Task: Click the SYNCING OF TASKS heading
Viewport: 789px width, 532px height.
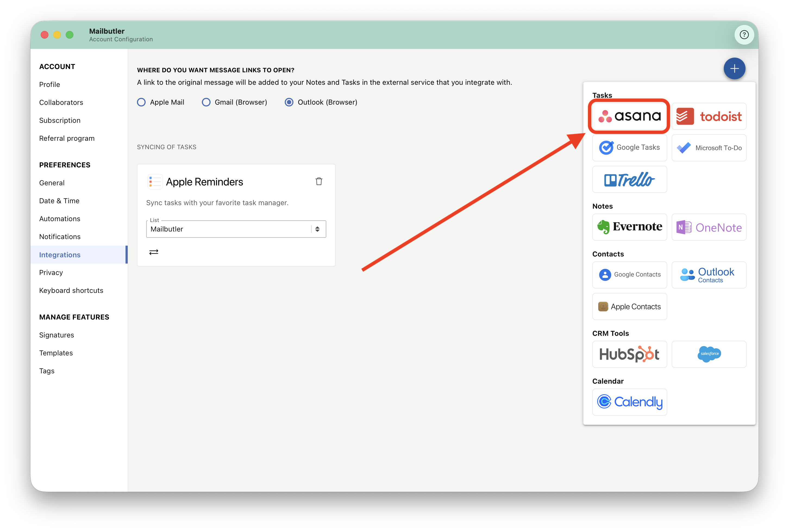Action: tap(167, 147)
